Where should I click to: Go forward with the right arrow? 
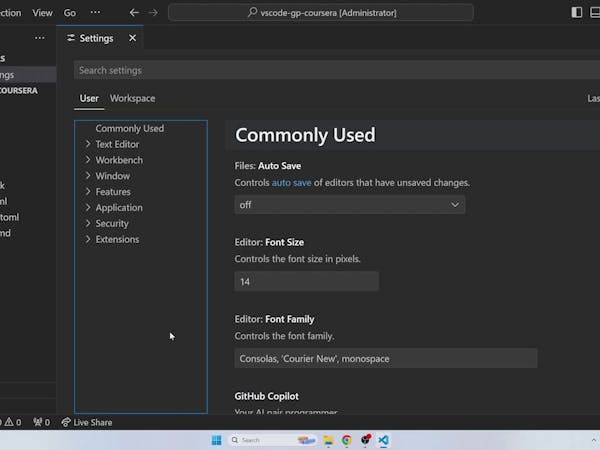coord(153,13)
